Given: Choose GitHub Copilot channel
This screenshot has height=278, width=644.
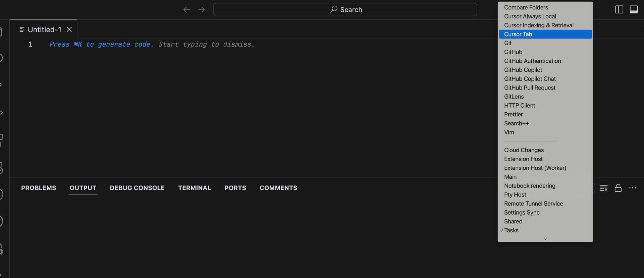Looking at the screenshot, I should coord(545,70).
